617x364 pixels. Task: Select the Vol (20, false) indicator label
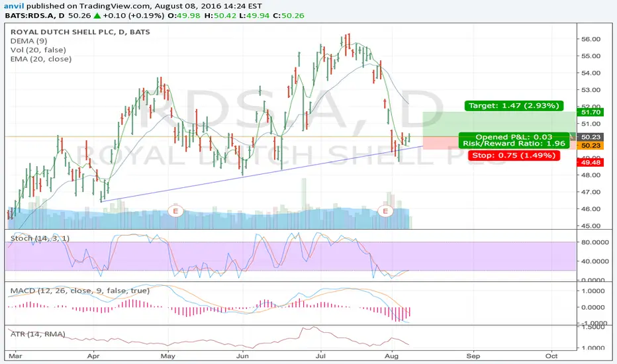[x=38, y=50]
